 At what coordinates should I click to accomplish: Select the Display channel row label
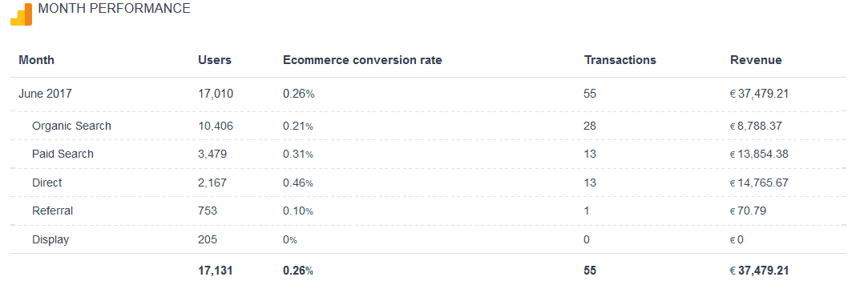[x=50, y=240]
